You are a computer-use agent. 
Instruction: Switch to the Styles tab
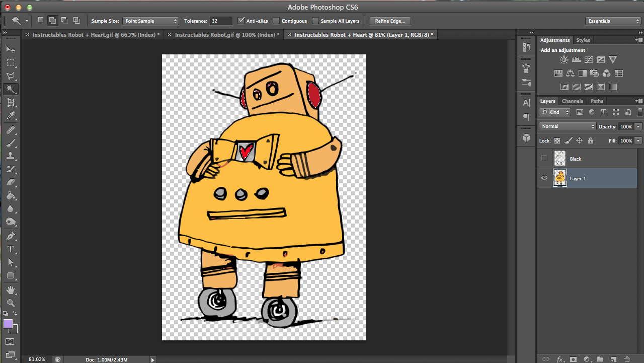point(583,40)
